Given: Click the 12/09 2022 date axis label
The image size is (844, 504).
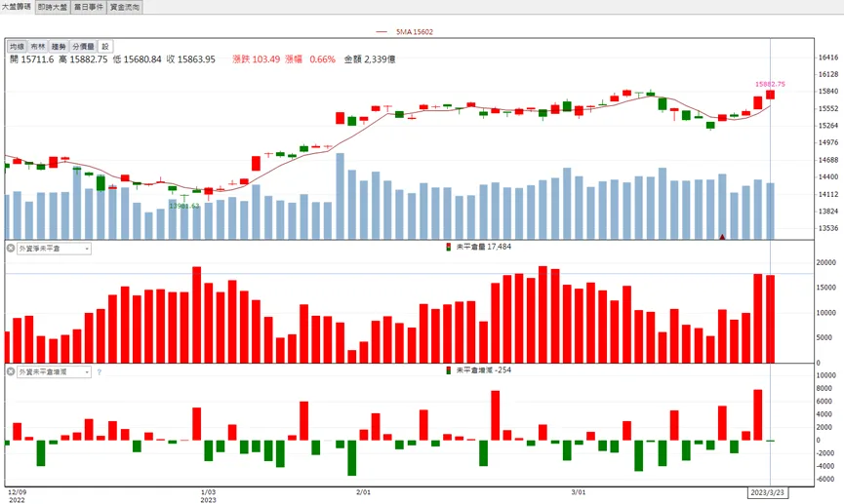Looking at the screenshot, I should [x=17, y=496].
